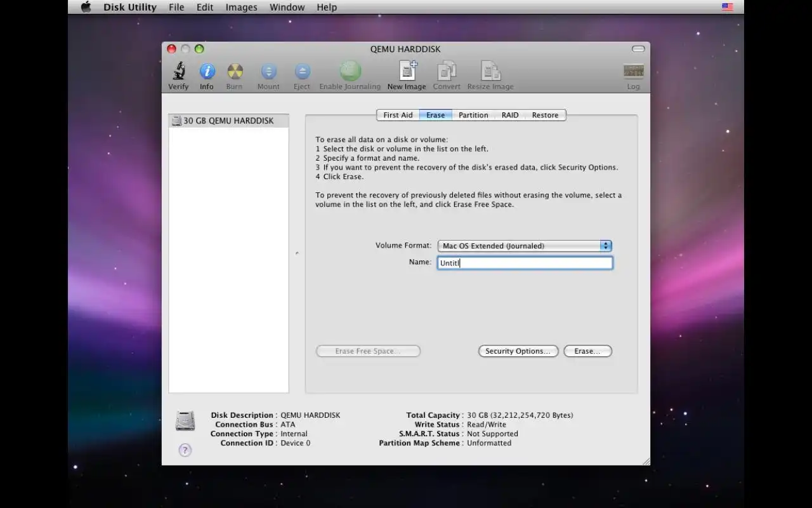Click the Connection Type Internal value
This screenshot has width=812, height=508.
(x=294, y=434)
